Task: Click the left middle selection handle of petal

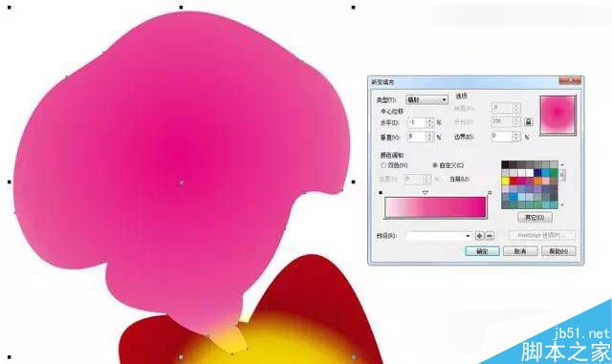Action: tap(10, 182)
